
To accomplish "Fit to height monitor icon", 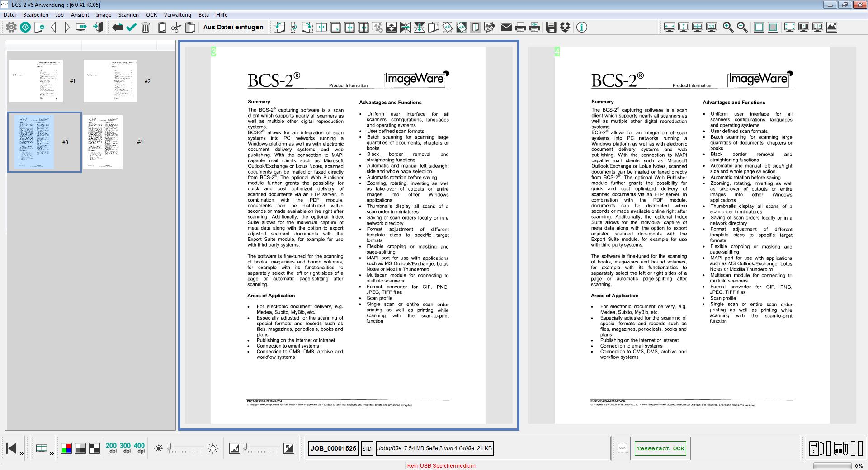I will point(684,27).
